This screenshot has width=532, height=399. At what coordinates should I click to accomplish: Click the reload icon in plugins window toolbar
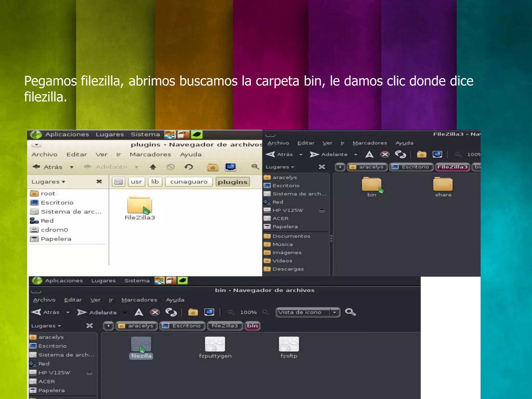189,167
